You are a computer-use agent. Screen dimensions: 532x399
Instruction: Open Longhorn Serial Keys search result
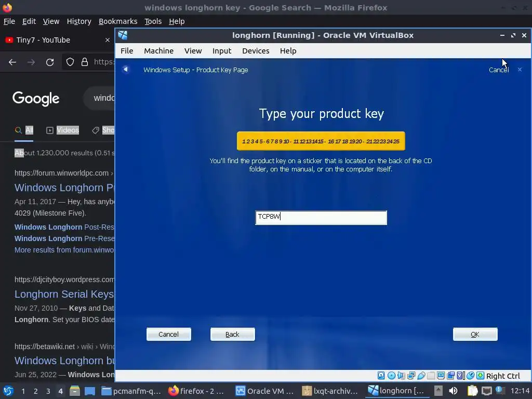click(64, 294)
